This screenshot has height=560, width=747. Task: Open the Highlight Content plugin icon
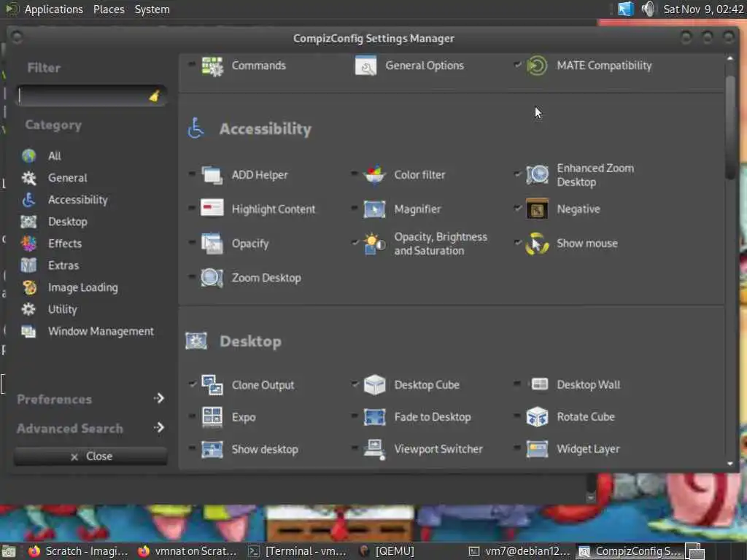(212, 209)
